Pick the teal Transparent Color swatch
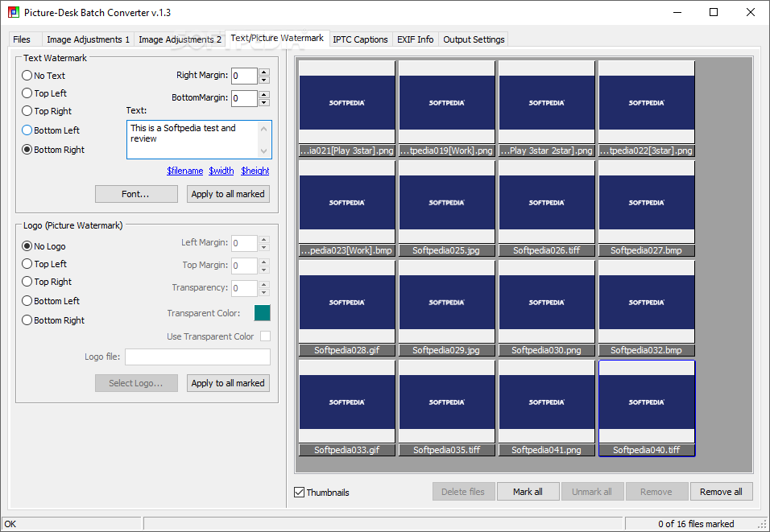Screen dimensions: 770x532 click(x=263, y=312)
